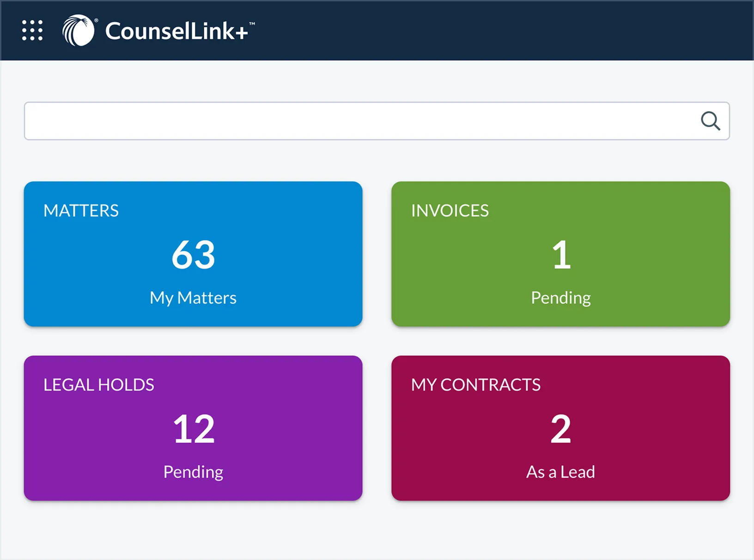754x560 pixels.
Task: Open the app launcher grid icon
Action: 32,30
